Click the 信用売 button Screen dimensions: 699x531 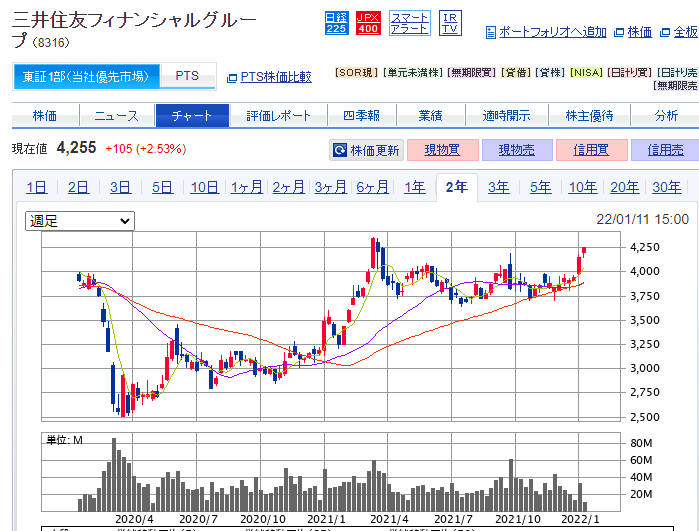(x=666, y=150)
